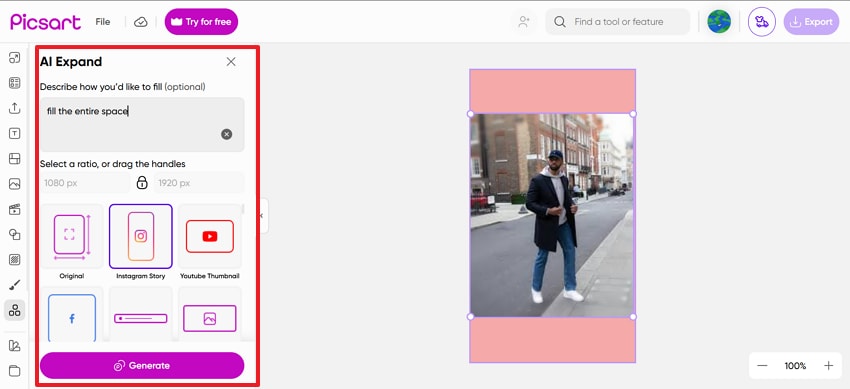Open the folders icon at sidebar bottom

(x=15, y=371)
